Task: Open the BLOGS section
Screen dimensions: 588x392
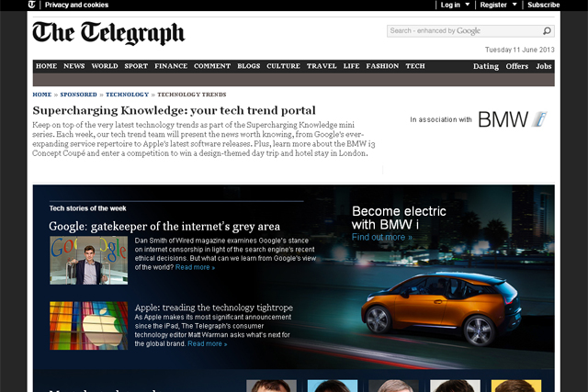Action: (x=249, y=66)
